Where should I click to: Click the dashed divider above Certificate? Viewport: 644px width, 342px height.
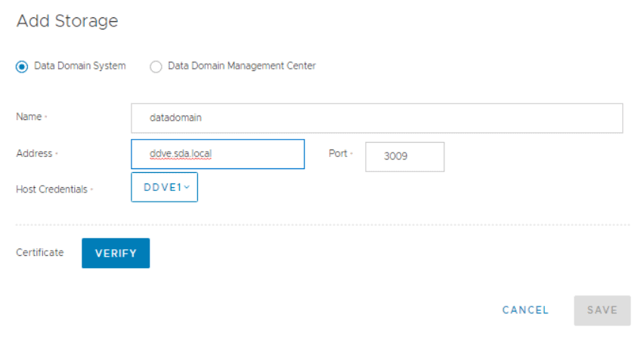pyautogui.click(x=322, y=224)
